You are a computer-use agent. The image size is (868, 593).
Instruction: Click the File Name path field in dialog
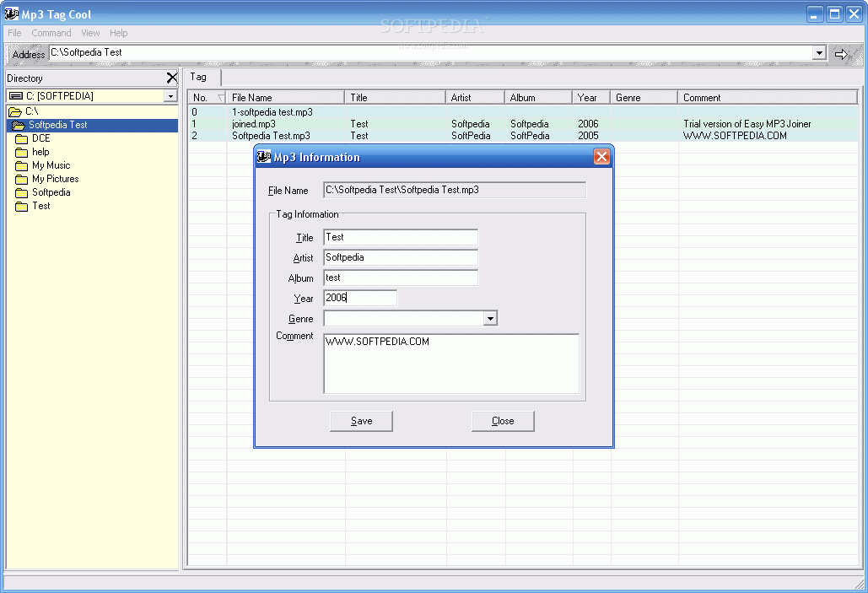click(x=455, y=190)
